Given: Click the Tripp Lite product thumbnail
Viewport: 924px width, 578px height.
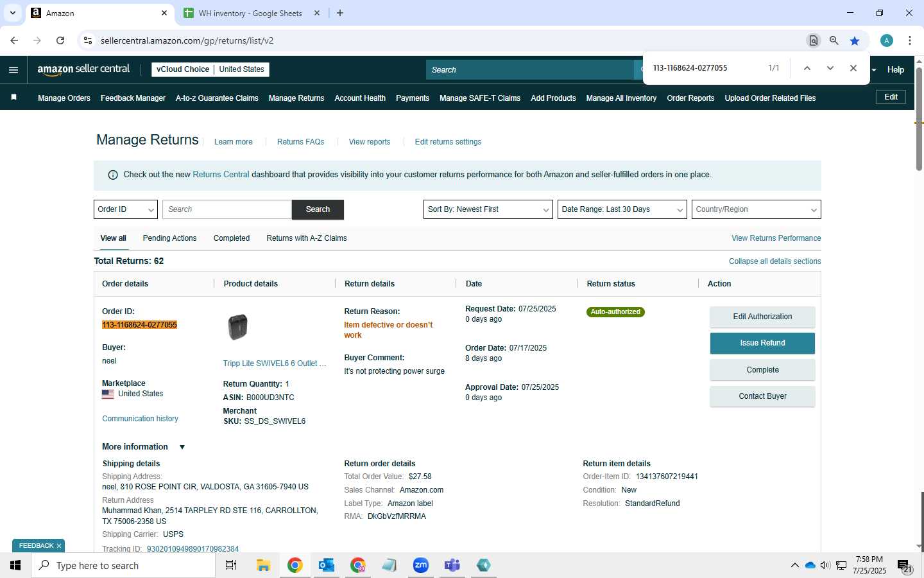Looking at the screenshot, I should pos(237,327).
